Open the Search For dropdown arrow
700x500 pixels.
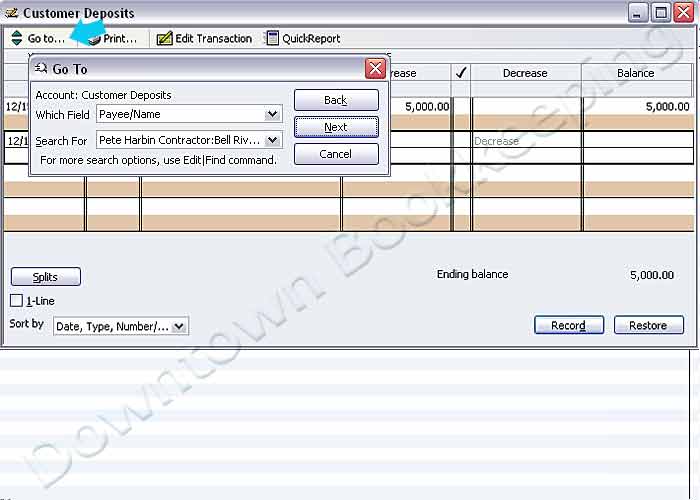pos(272,140)
